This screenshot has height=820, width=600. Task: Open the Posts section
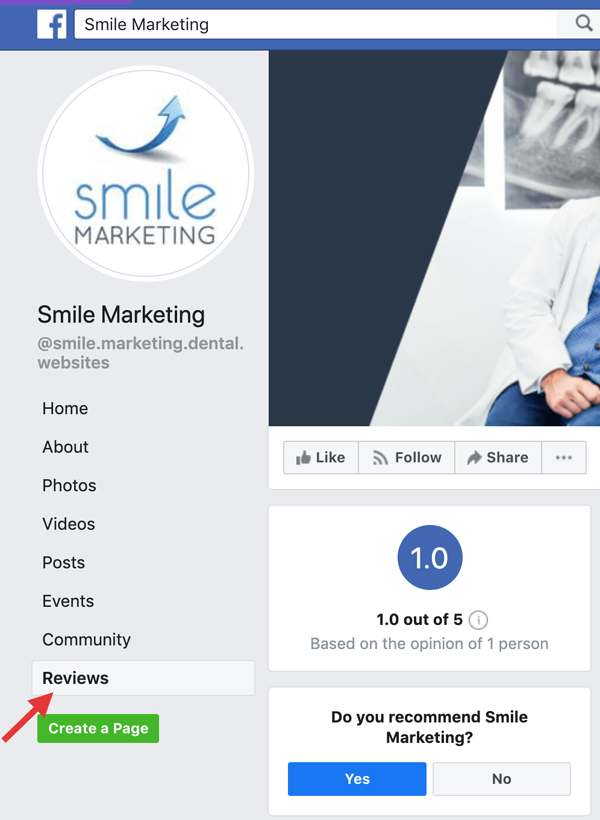point(63,563)
